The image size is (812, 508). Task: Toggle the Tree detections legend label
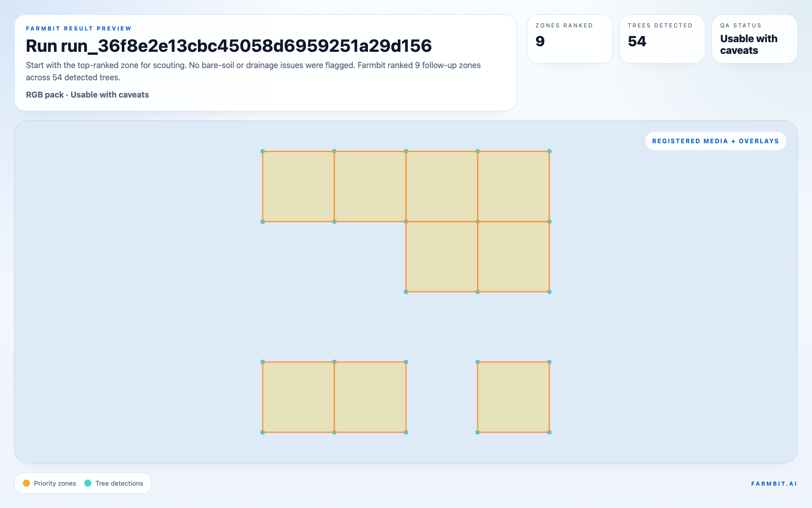tap(119, 483)
